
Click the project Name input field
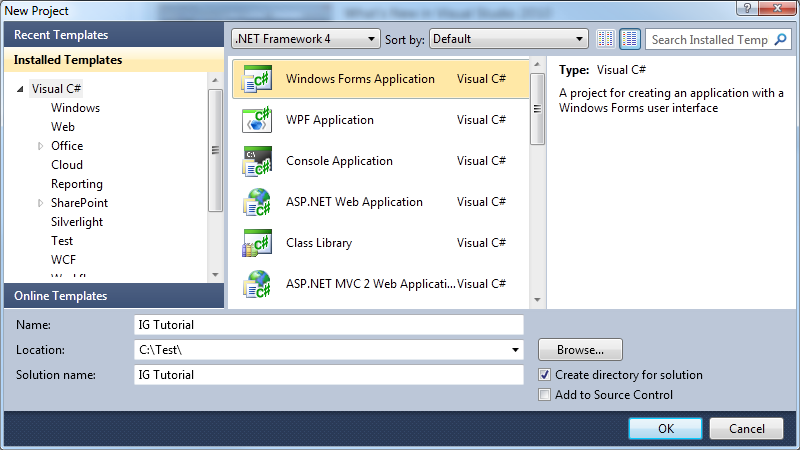[x=329, y=325]
